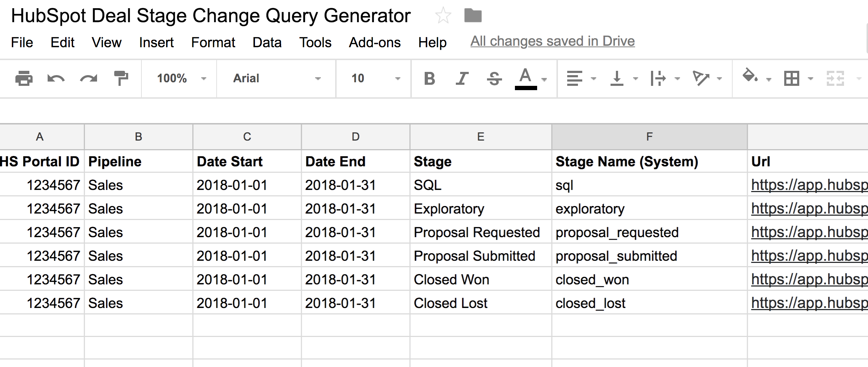The image size is (868, 367).
Task: Select the 'HS Portal ID' header cell
Action: coord(42,161)
